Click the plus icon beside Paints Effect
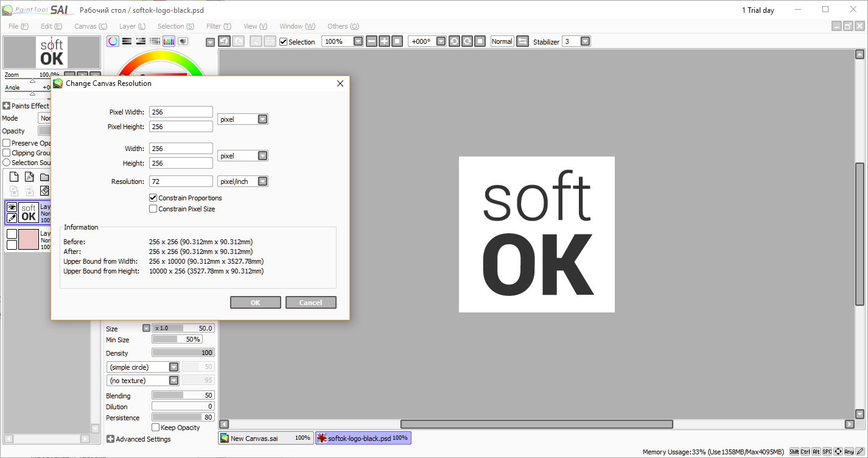 7,106
